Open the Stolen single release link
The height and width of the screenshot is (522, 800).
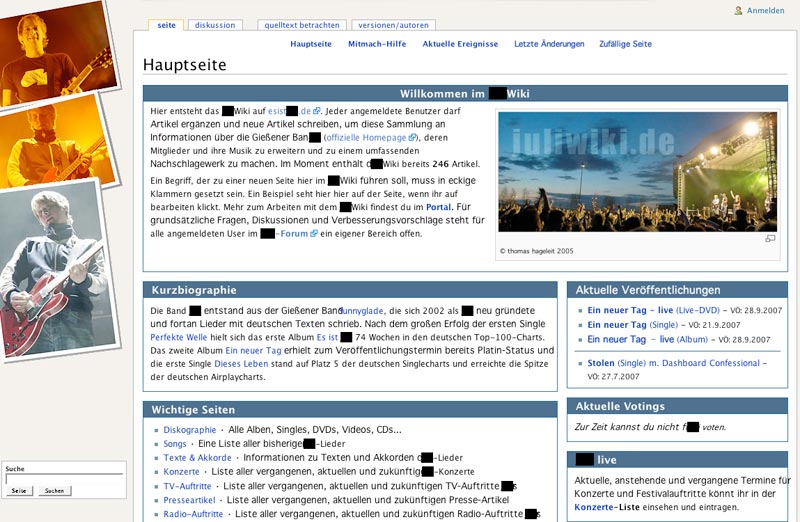(601, 364)
